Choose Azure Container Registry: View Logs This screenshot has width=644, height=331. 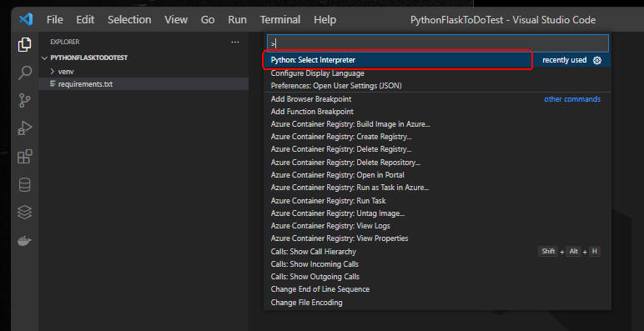(437, 226)
